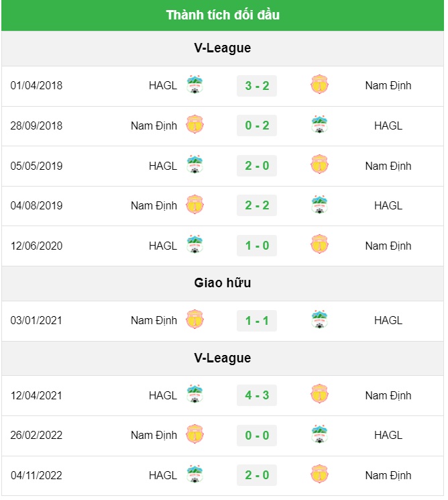The image size is (448, 500).
Task: Open HAGL team name in 12/06/2020 row
Action: (x=163, y=246)
